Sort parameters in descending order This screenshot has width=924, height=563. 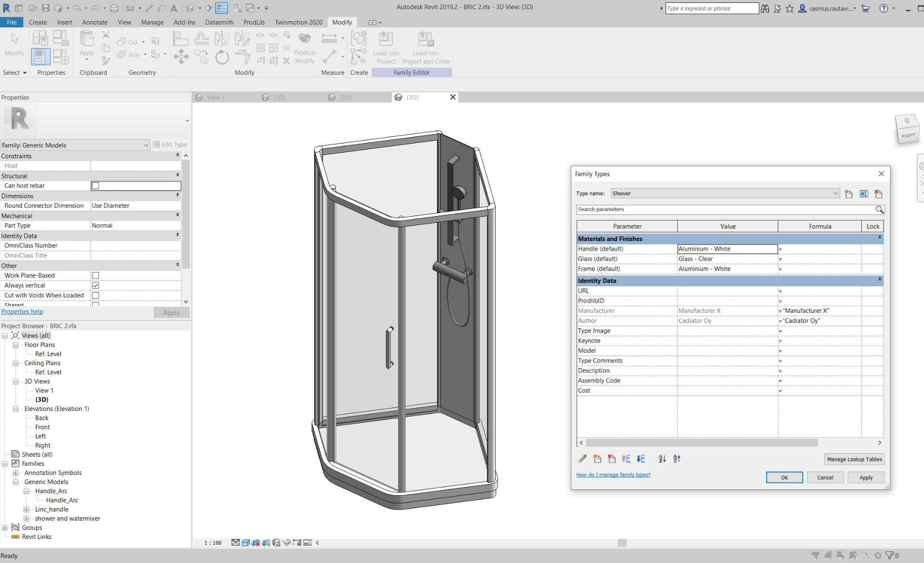coord(677,459)
